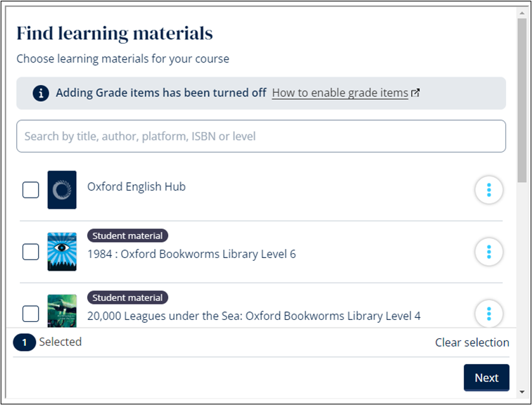Viewport: 532px width, 405px height.
Task: Click the Oxford English Hub cover thumbnail
Action: 62,190
